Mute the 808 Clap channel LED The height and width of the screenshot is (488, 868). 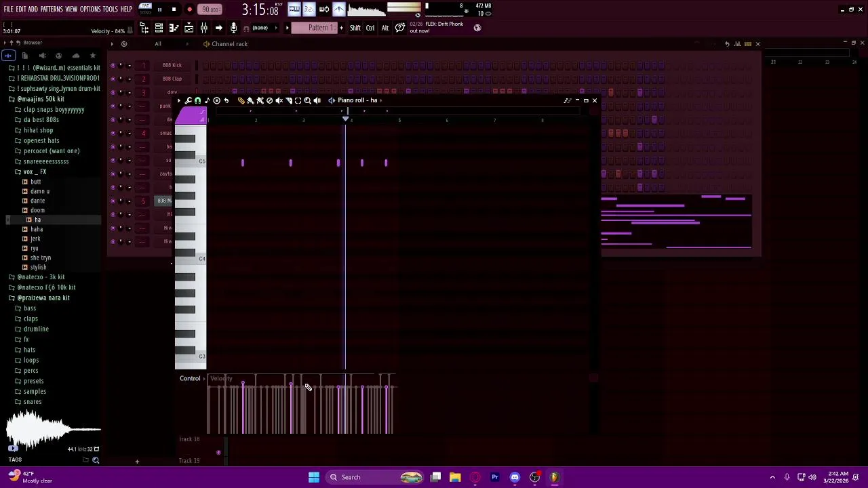[113, 79]
